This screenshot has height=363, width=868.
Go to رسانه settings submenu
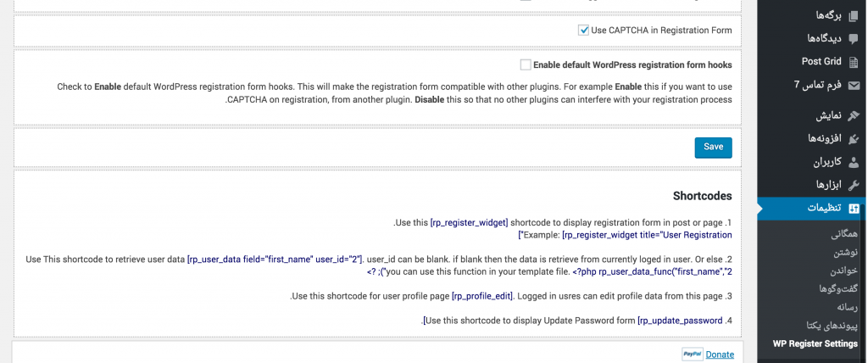tap(848, 306)
